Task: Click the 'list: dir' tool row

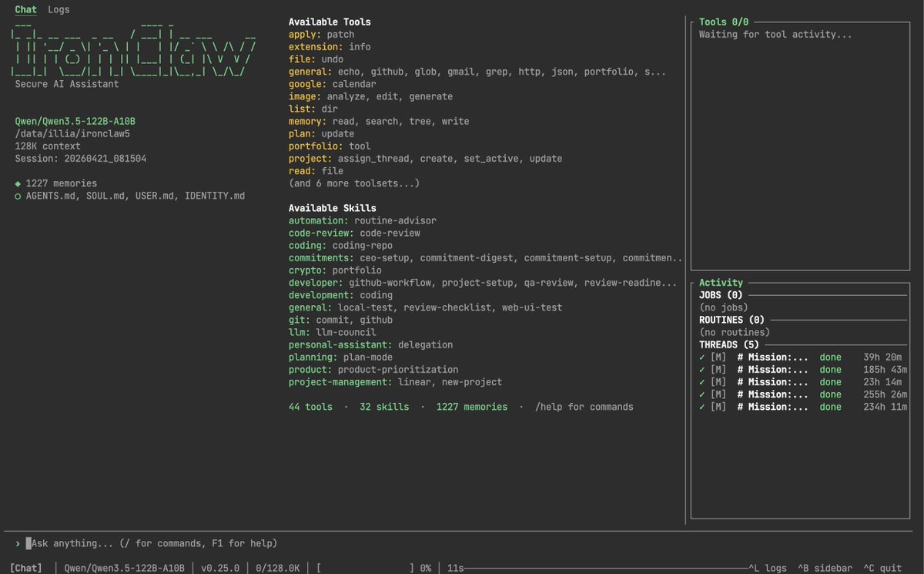Action: pyautogui.click(x=313, y=109)
